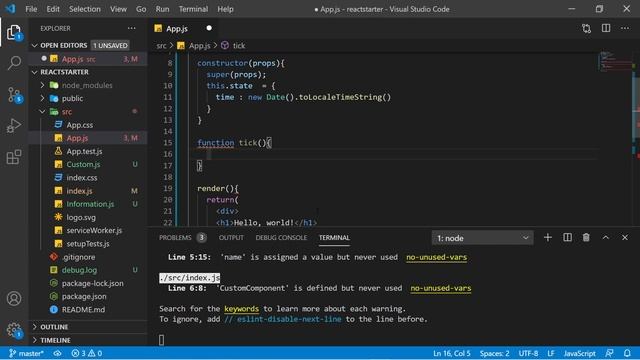
Task: Change language mode via JavaScript
Action: (579, 353)
